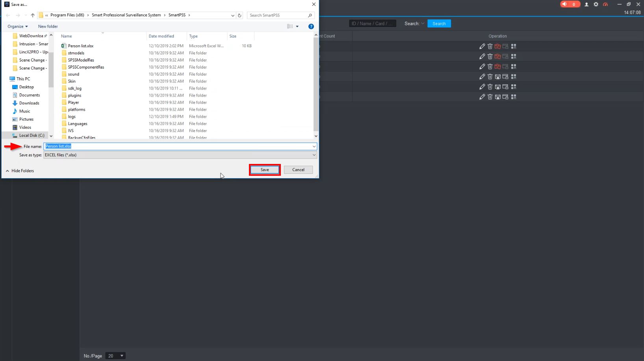Click the edit pencil in the first Operation row
Viewport: 644px width, 361px height.
coord(482,46)
